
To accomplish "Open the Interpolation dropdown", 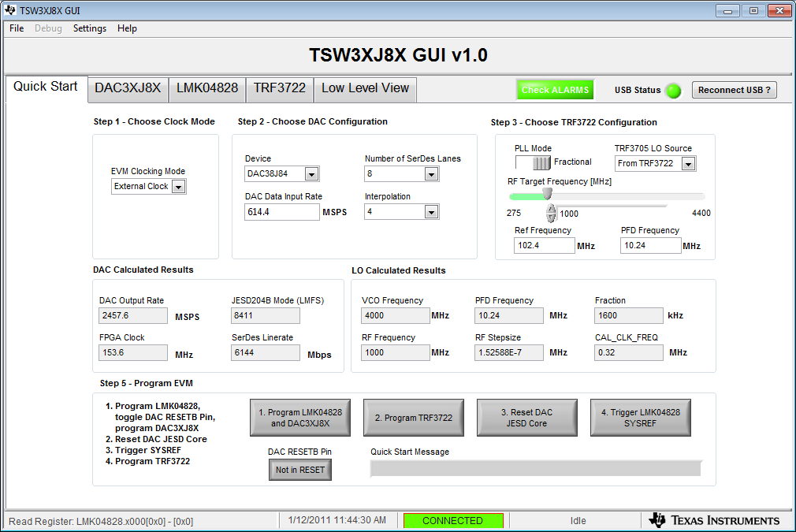I will pyautogui.click(x=432, y=212).
